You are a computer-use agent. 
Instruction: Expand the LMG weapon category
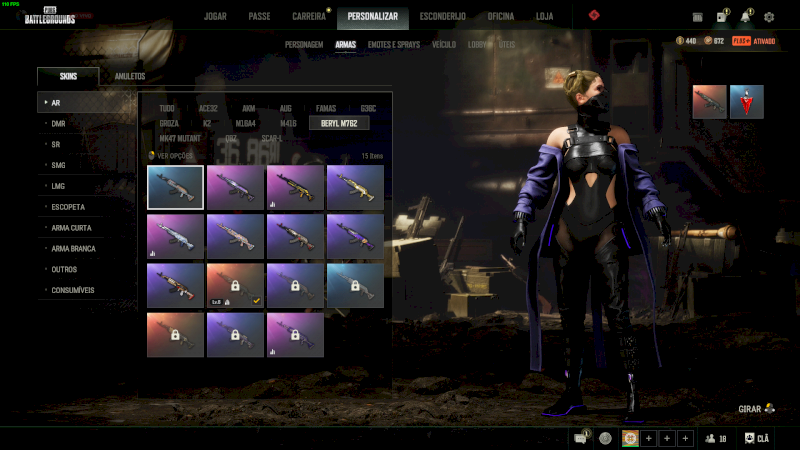(x=86, y=186)
